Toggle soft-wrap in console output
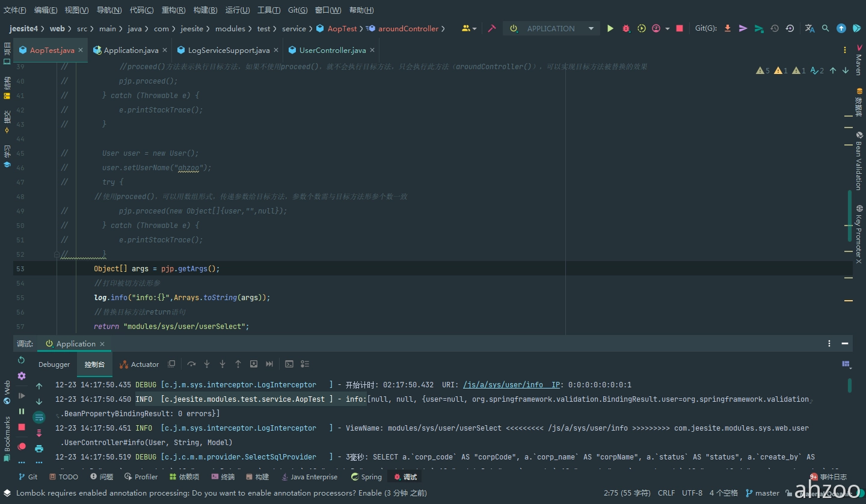 coord(39,417)
